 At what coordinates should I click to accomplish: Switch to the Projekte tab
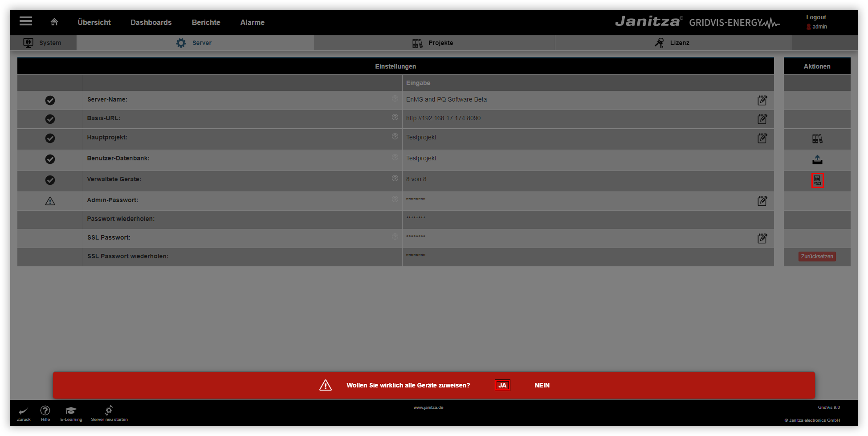click(434, 43)
